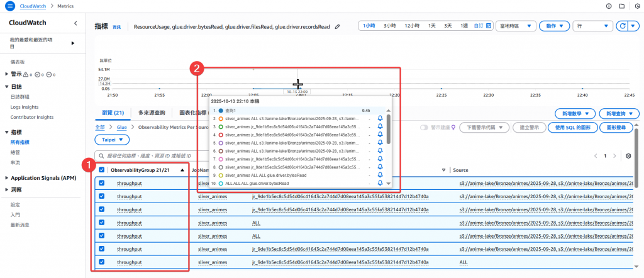Expand 我的最愛和最近的項目 in sidebar
This screenshot has height=278, width=644.
coord(73,43)
